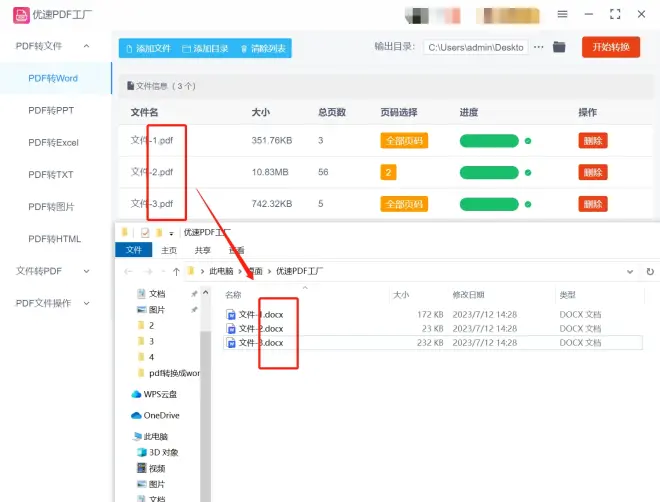This screenshot has width=660, height=502.
Task: Open quick access toolbar dropdown arrow
Action: click(171, 233)
